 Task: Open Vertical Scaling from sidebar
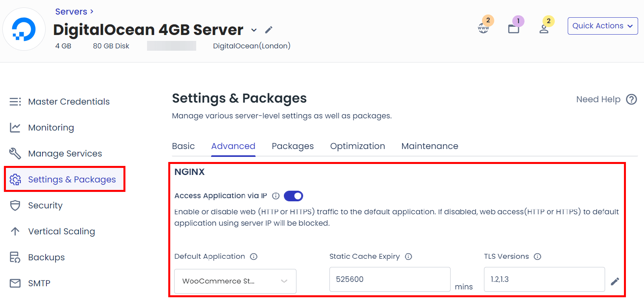[x=61, y=231]
